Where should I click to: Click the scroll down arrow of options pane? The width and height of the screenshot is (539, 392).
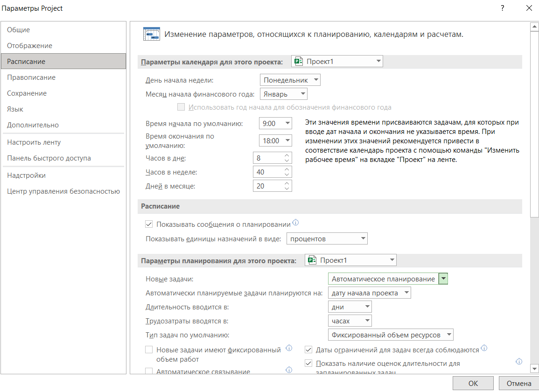[534, 369]
